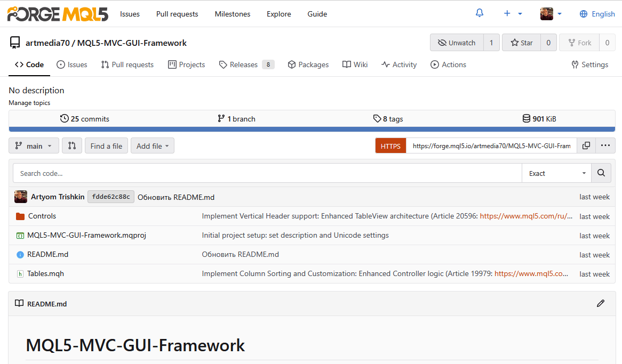Screen dimensions: 622x364
Task: Select the HTTPS clone protocol
Action: pyautogui.click(x=390, y=145)
